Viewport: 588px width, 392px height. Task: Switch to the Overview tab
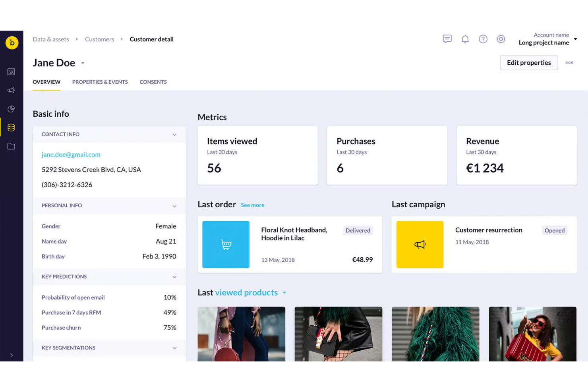(46, 82)
